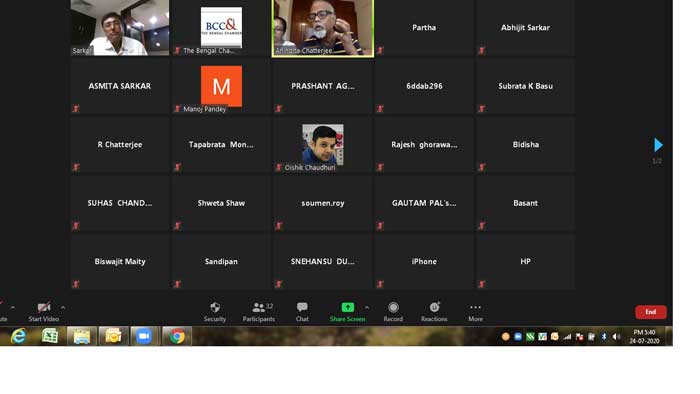Click the ASMITA SARKAR participant name

120,86
